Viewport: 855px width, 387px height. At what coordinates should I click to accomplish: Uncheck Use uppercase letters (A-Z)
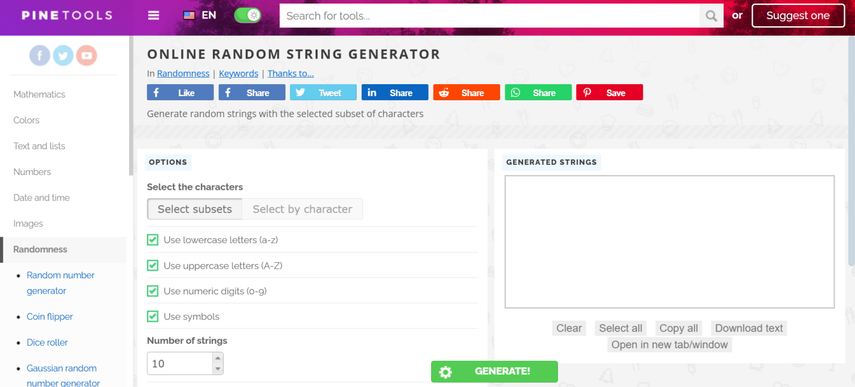point(153,265)
